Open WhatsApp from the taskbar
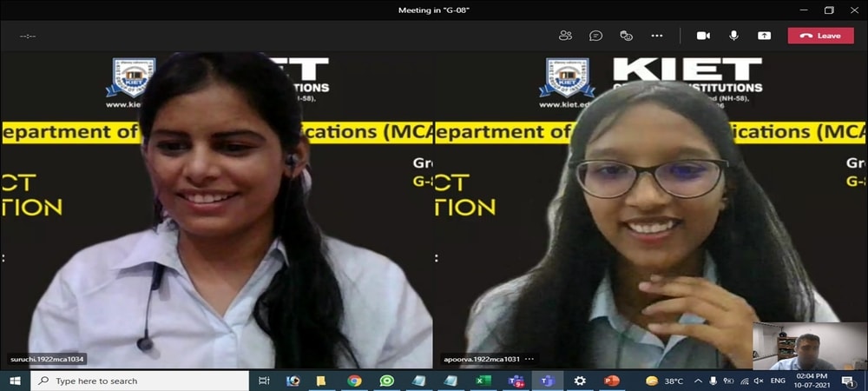 (386, 381)
